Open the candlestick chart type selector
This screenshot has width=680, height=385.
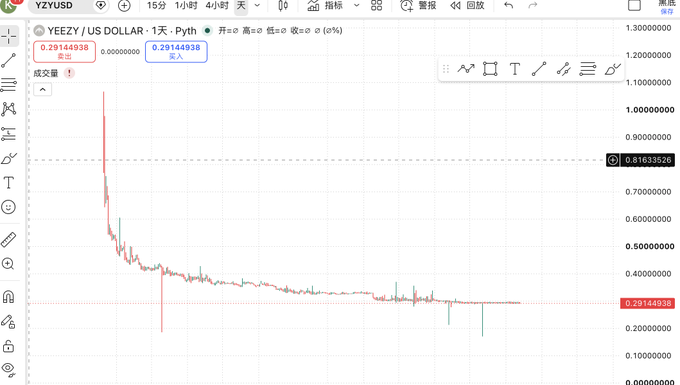283,6
